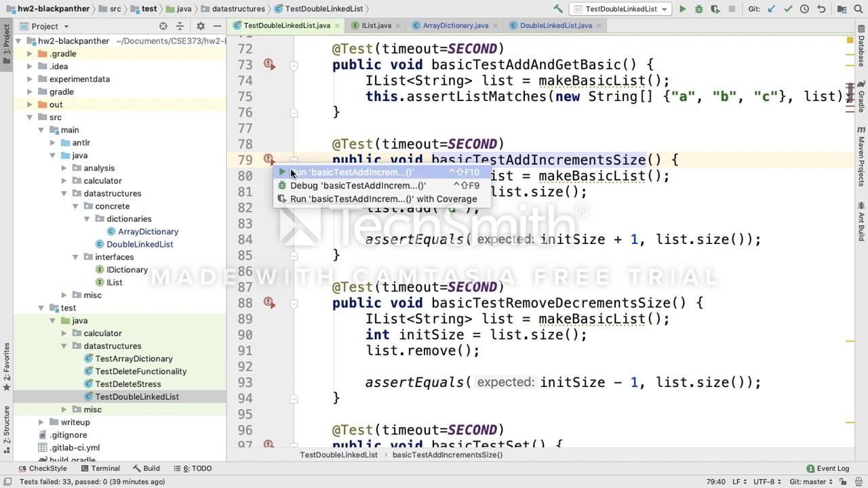Open Project panel settings gear
The height and width of the screenshot is (488, 868).
(201, 26)
